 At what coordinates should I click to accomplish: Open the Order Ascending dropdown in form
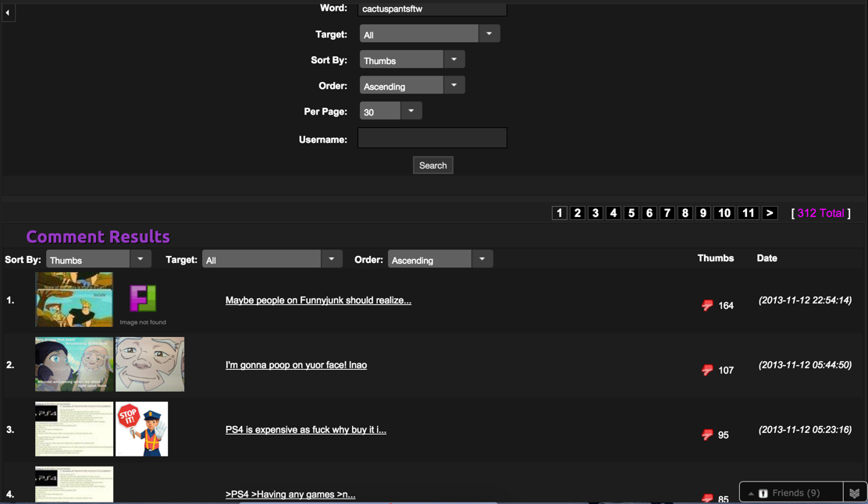411,86
